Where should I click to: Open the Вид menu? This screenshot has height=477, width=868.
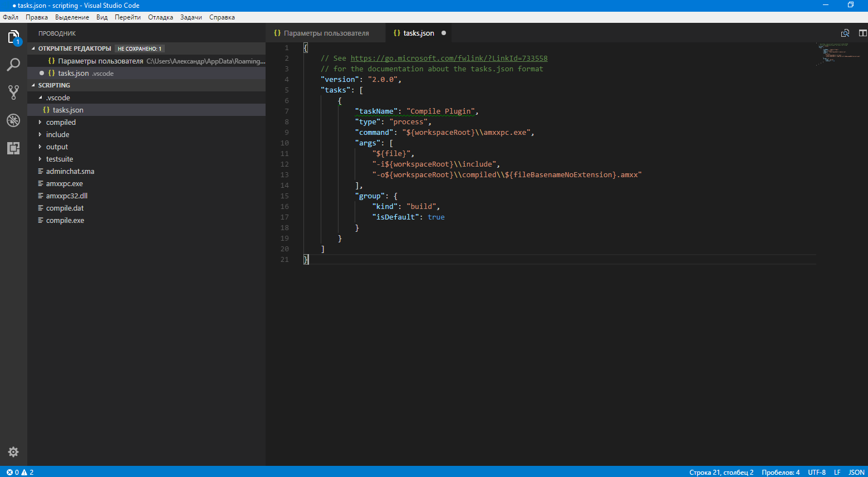pos(102,17)
